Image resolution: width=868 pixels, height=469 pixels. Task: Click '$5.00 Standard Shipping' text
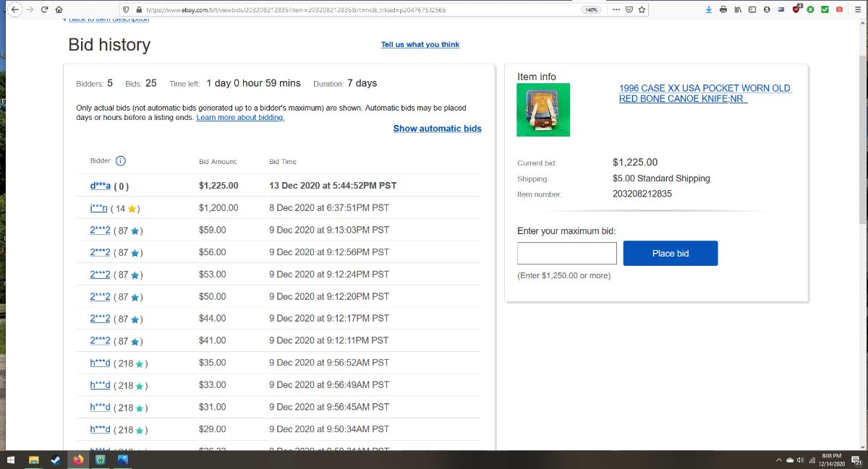click(661, 178)
